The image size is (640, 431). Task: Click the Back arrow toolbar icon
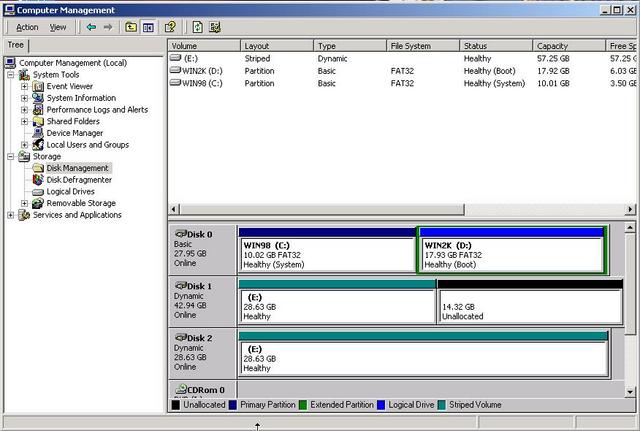[x=91, y=27]
